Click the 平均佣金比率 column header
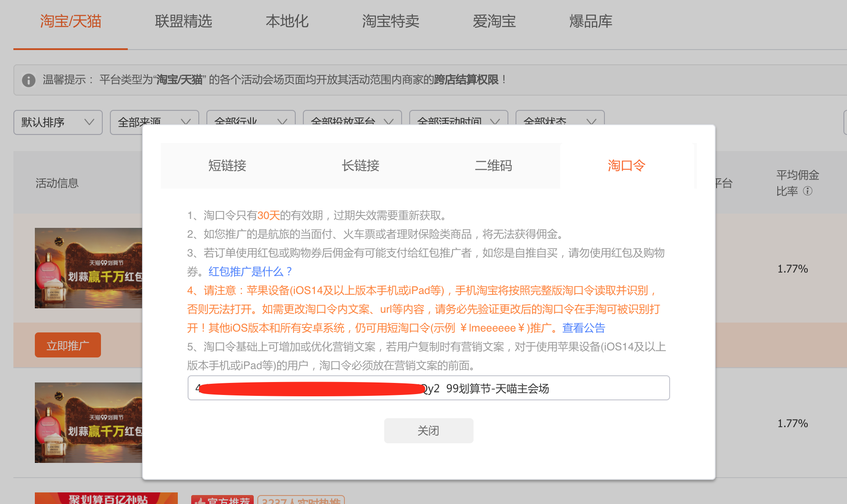This screenshot has height=504, width=847. coord(798,183)
